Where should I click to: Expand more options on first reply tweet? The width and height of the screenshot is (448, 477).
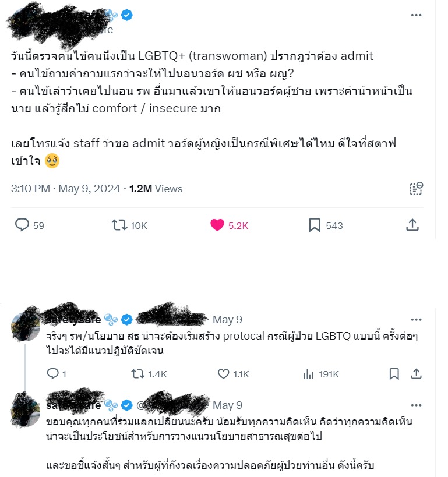tap(416, 319)
